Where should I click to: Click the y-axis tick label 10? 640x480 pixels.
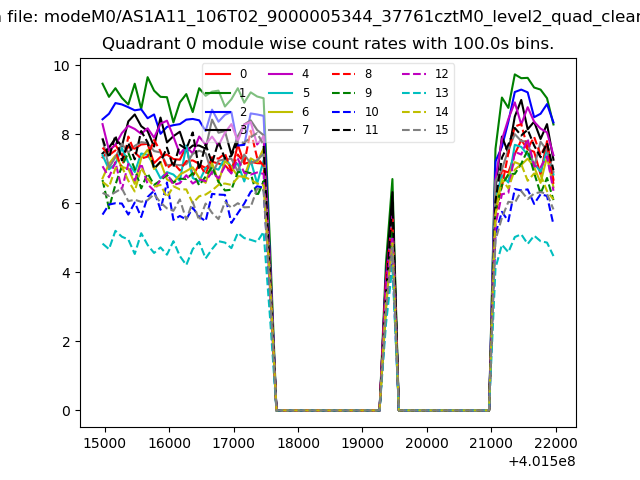click(x=62, y=66)
